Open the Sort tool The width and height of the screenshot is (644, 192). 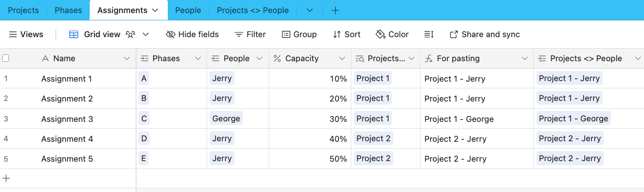click(347, 35)
